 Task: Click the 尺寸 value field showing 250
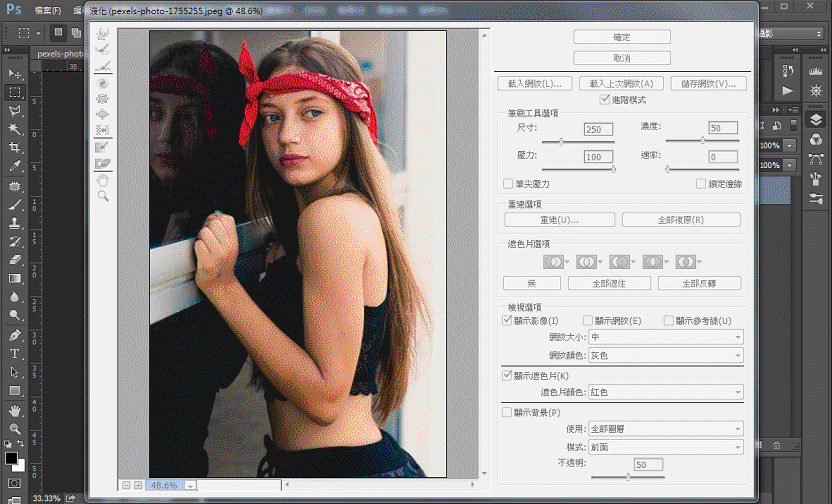tap(598, 129)
